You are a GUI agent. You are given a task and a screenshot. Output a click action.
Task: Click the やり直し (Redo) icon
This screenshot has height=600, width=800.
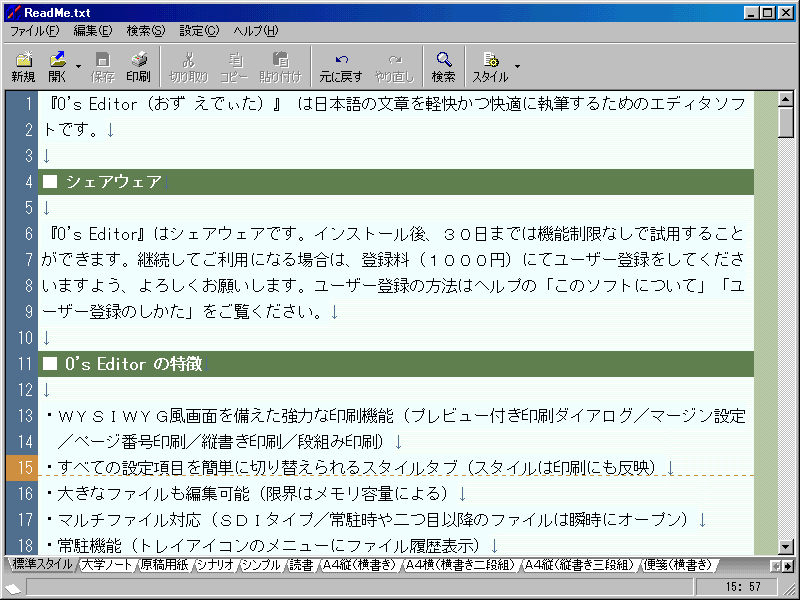[x=394, y=66]
